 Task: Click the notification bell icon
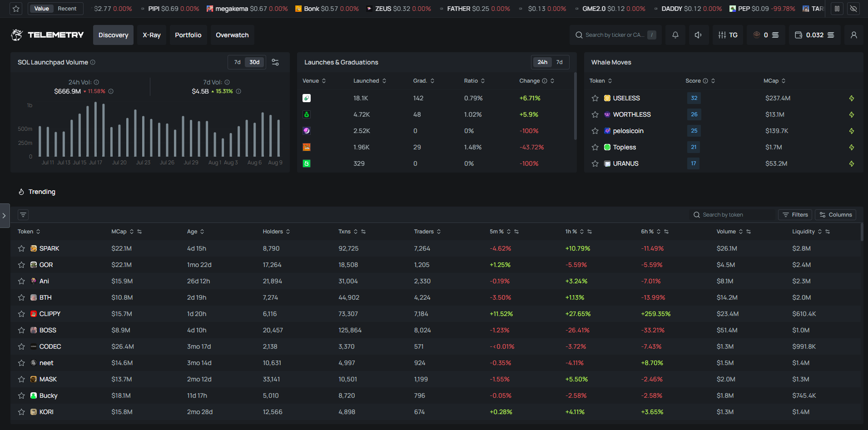click(x=675, y=35)
